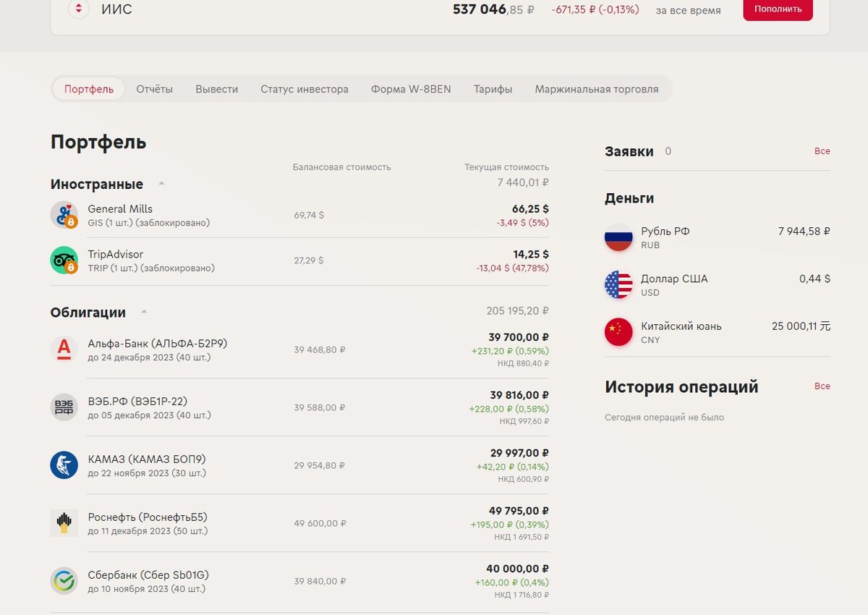Image resolution: width=868 pixels, height=615 pixels.
Task: Click the Chinese flag yuan icon
Action: (618, 332)
